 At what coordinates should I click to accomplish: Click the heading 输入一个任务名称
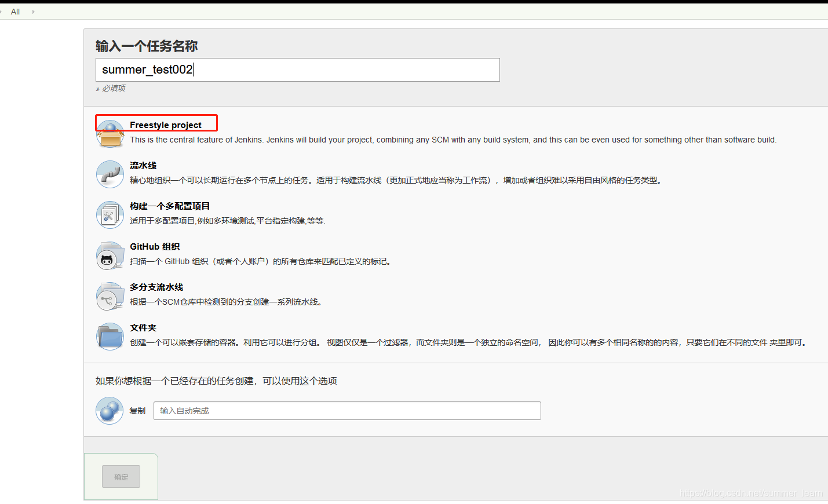147,46
